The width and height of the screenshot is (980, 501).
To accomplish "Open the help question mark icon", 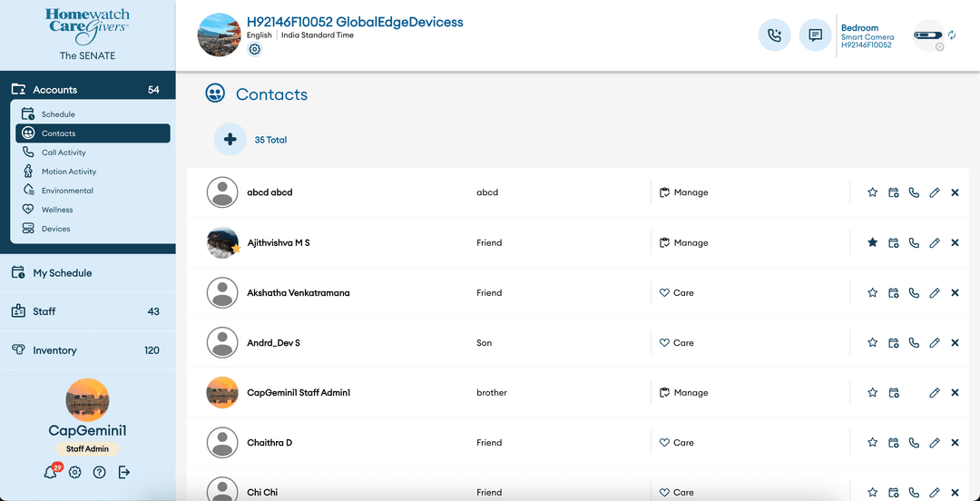I will click(99, 472).
